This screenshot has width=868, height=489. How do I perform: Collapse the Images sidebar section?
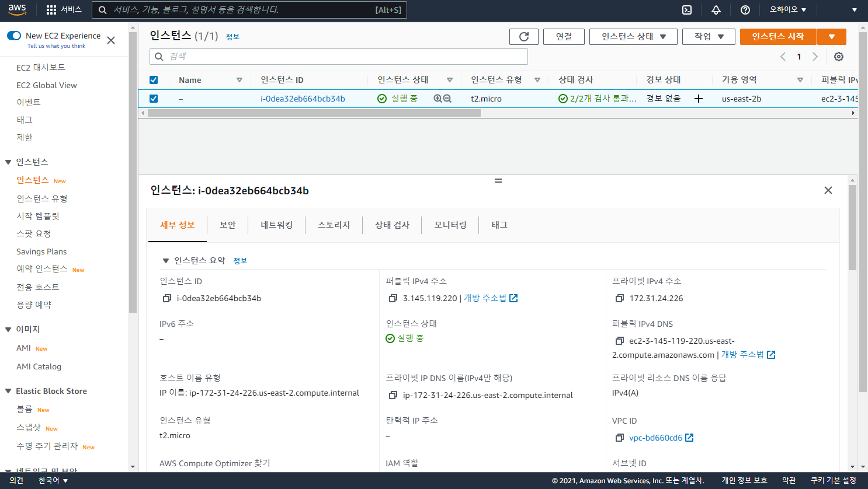coord(8,330)
